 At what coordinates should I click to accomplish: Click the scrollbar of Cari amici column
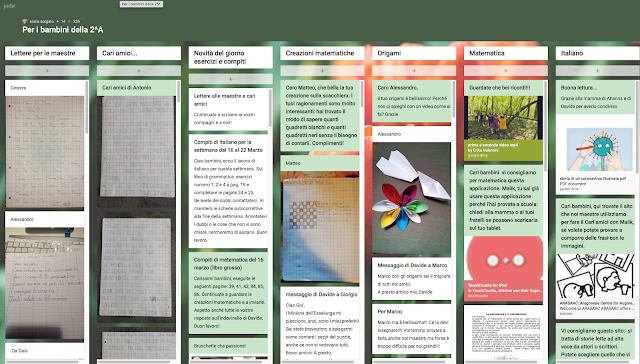[x=178, y=91]
